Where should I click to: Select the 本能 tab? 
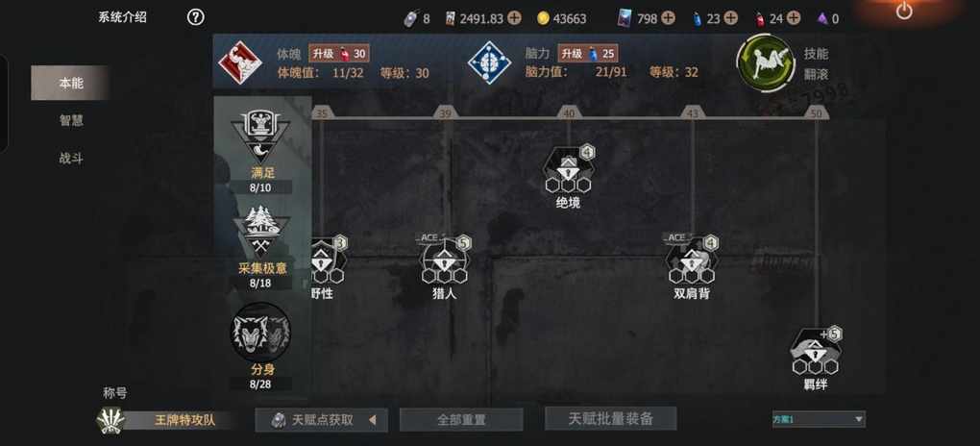tap(71, 83)
